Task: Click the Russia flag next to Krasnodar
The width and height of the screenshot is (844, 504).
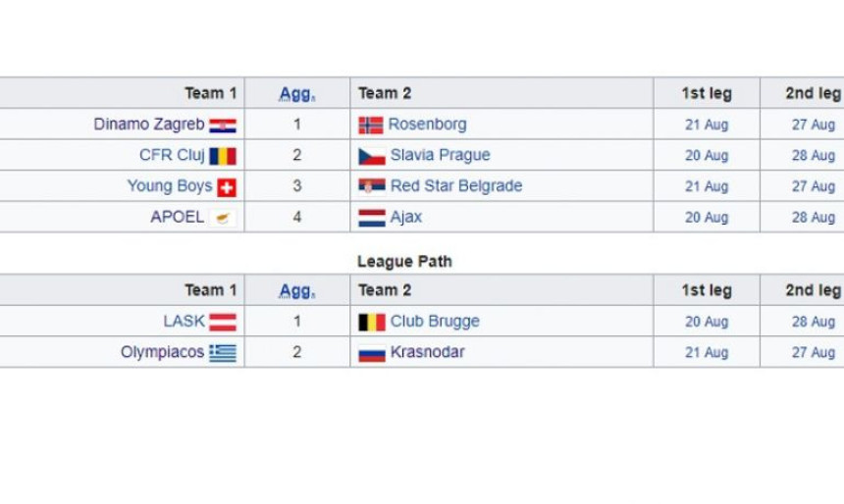Action: pyautogui.click(x=372, y=353)
